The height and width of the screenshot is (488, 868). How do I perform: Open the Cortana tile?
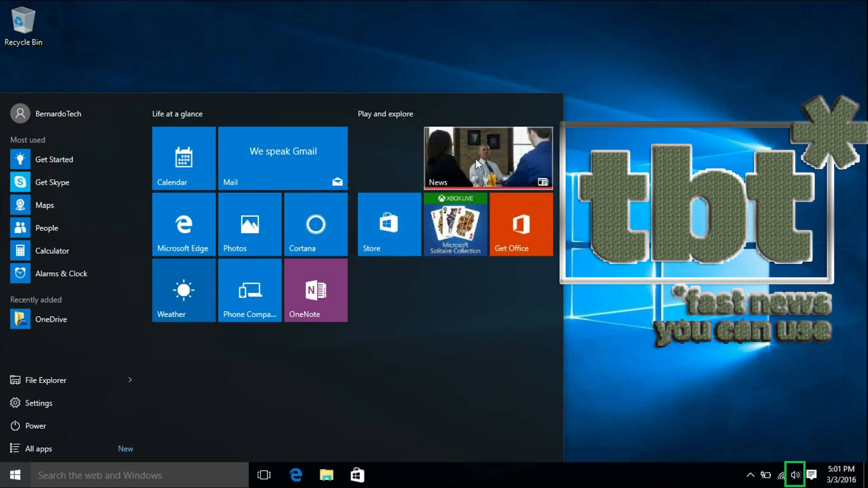point(316,224)
